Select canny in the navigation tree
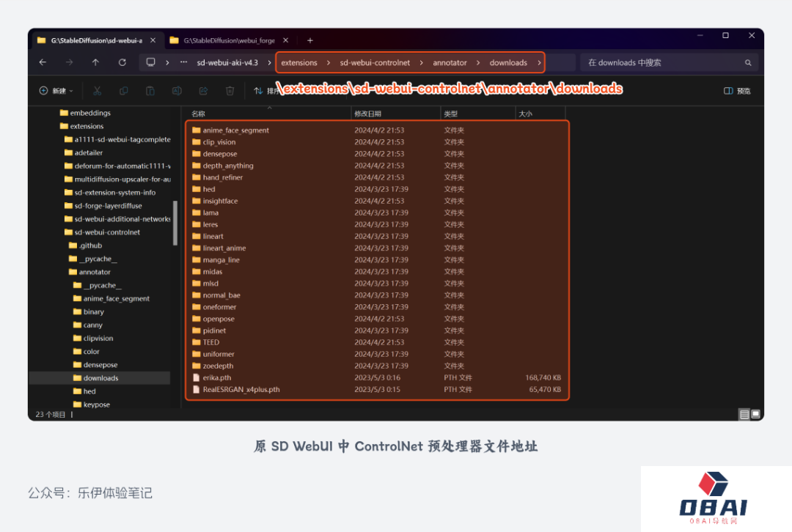 (x=88, y=325)
